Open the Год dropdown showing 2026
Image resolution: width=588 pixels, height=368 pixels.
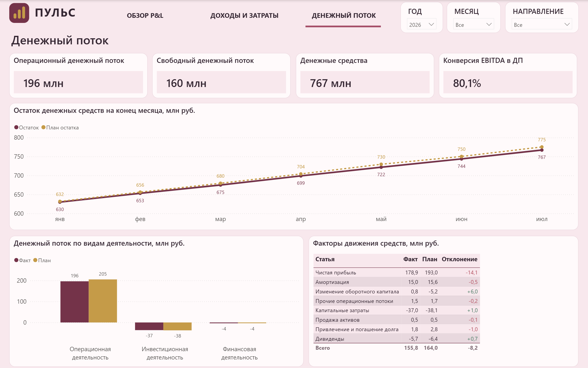[422, 24]
